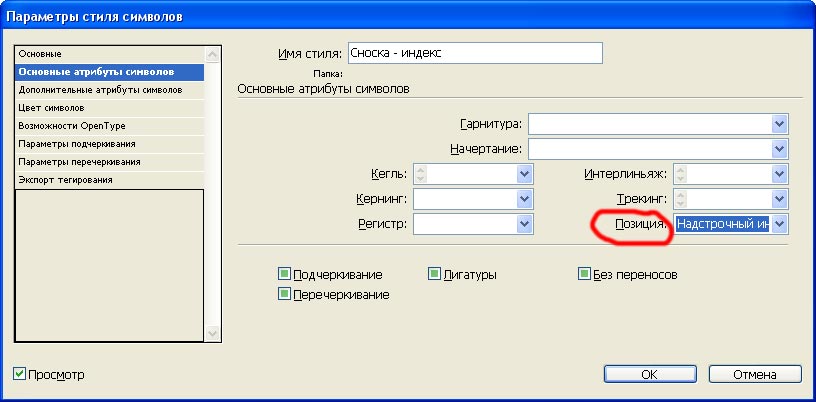Image resolution: width=816 pixels, height=402 pixels.
Task: Open Параметры перечеркивания section
Action: [x=110, y=162]
